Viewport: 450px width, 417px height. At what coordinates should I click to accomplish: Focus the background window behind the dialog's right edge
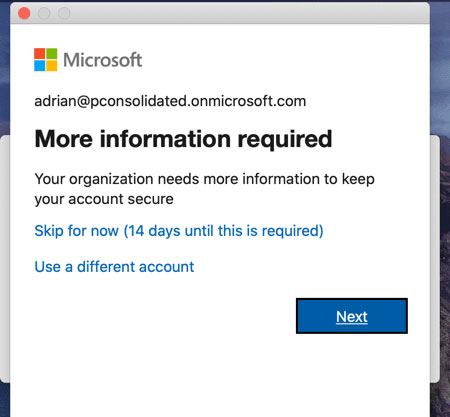(435, 258)
